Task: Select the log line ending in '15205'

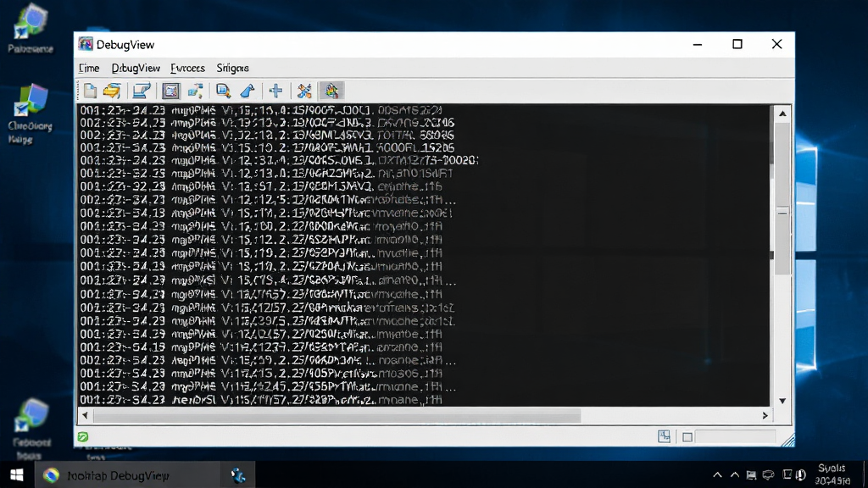Action: point(267,147)
